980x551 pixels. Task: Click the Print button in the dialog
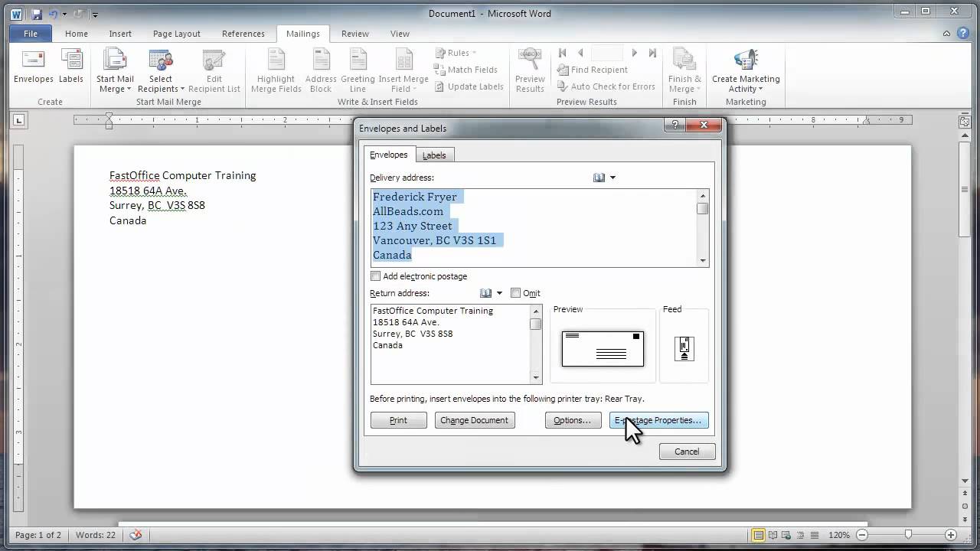[x=398, y=420]
